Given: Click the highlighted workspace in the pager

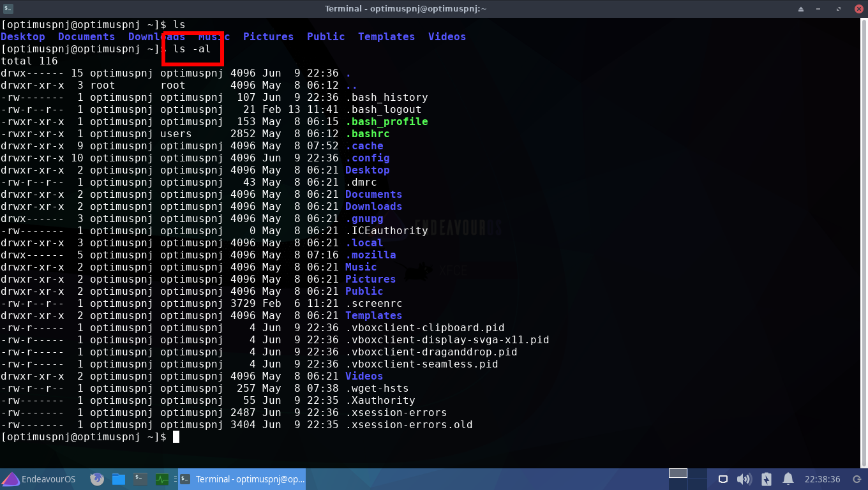Looking at the screenshot, I should (x=678, y=473).
